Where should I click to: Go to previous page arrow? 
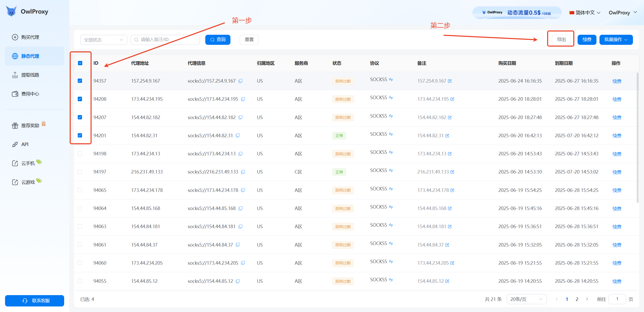[557, 299]
